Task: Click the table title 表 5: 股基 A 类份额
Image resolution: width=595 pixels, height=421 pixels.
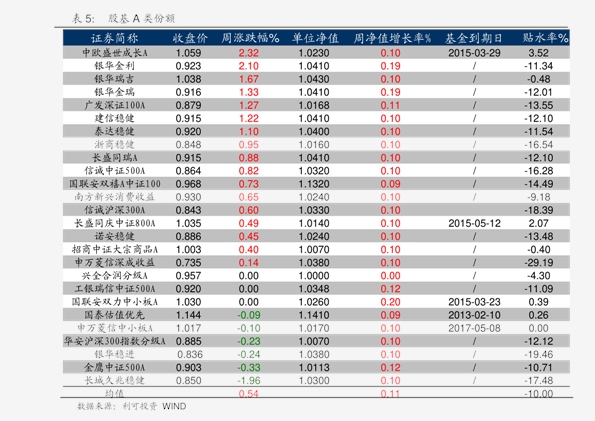Action: [123, 18]
